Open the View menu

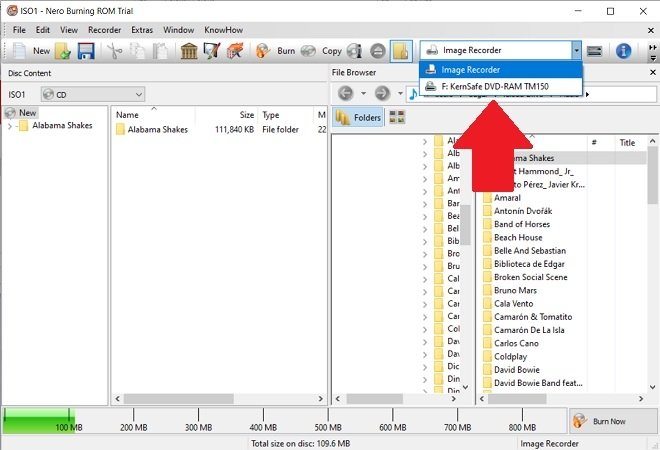coord(69,30)
